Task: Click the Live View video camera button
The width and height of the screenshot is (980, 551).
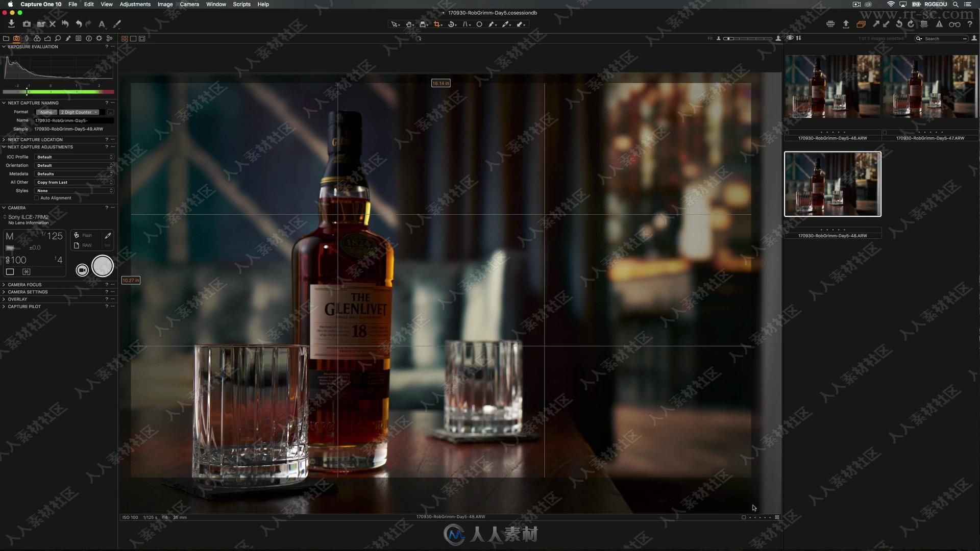Action: pos(82,270)
